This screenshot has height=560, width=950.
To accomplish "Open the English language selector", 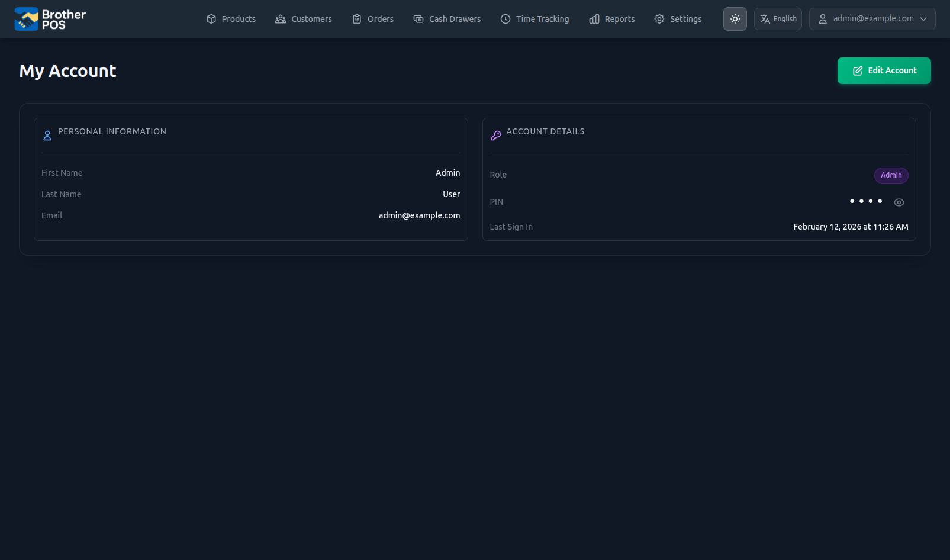I will click(778, 18).
